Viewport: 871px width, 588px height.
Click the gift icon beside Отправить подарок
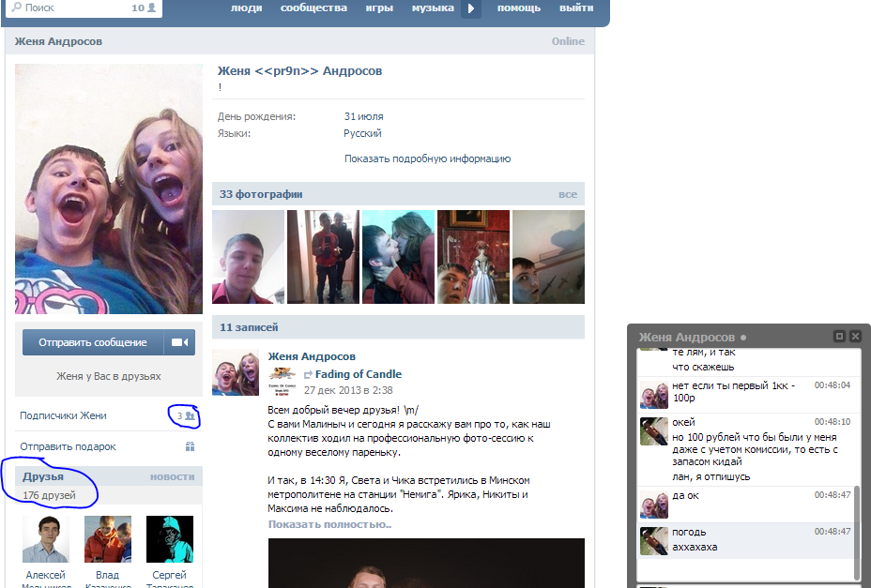point(190,446)
